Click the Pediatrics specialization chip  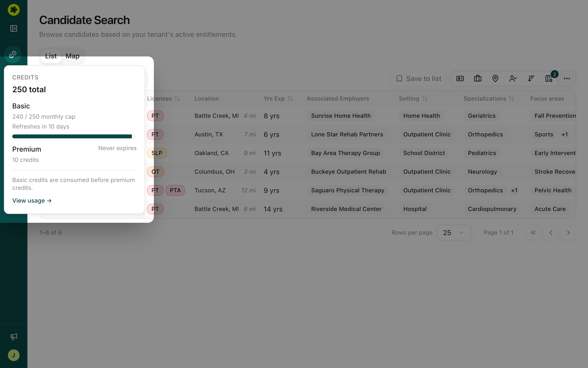(482, 153)
